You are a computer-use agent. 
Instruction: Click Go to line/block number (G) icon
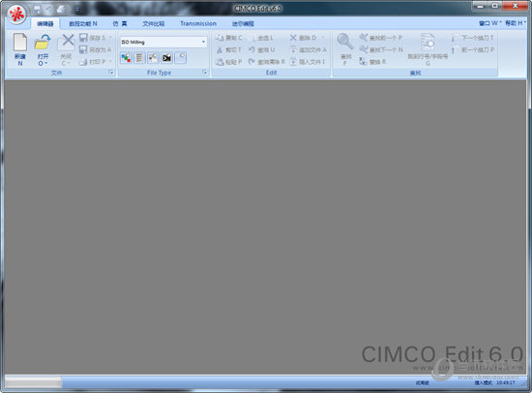(x=428, y=42)
